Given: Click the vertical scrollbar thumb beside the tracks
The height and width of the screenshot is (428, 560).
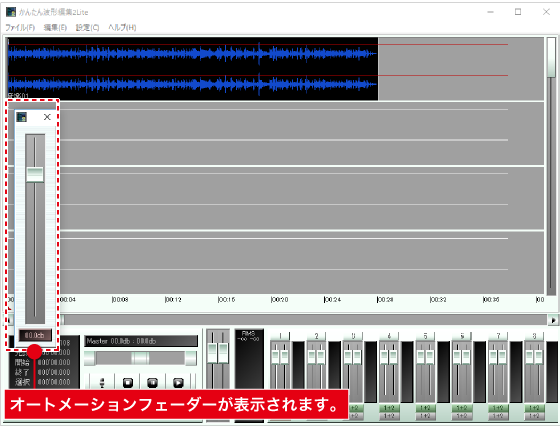Looking at the screenshot, I should pyautogui.click(x=551, y=57).
